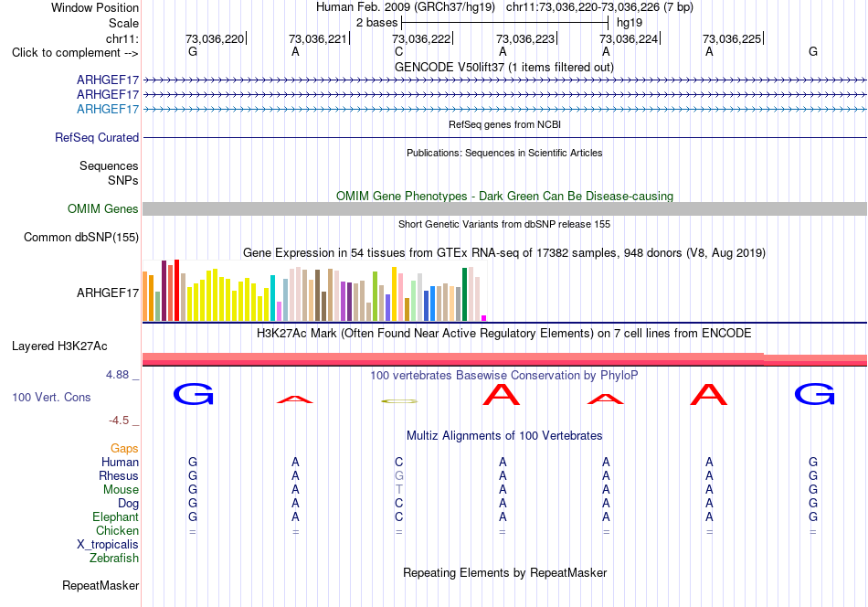Click the RepeatMasker track label
Image resolution: width=868 pixels, height=607 pixels.
(101, 585)
